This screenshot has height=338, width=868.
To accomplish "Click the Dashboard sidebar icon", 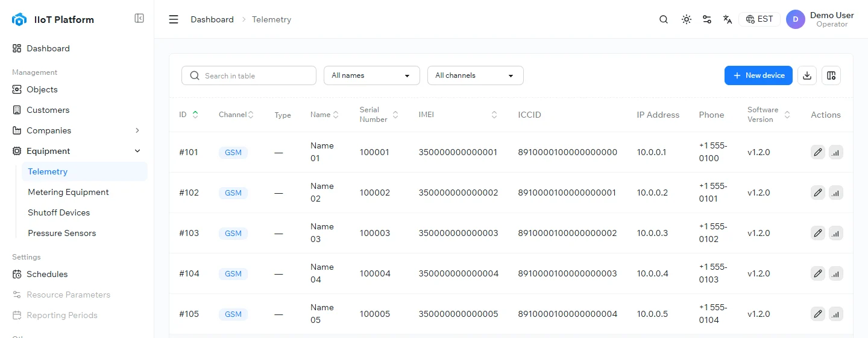I will click(17, 48).
